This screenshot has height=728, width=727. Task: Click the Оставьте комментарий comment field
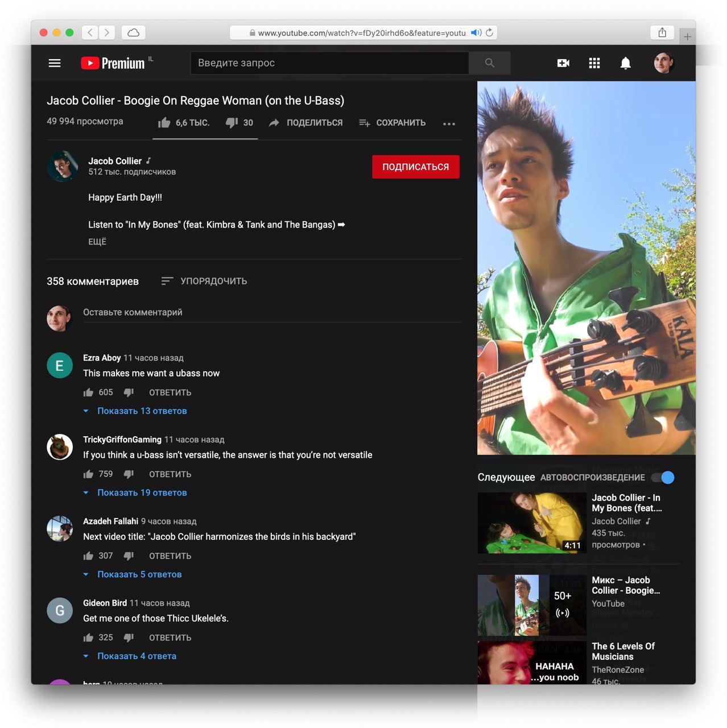pyautogui.click(x=272, y=312)
